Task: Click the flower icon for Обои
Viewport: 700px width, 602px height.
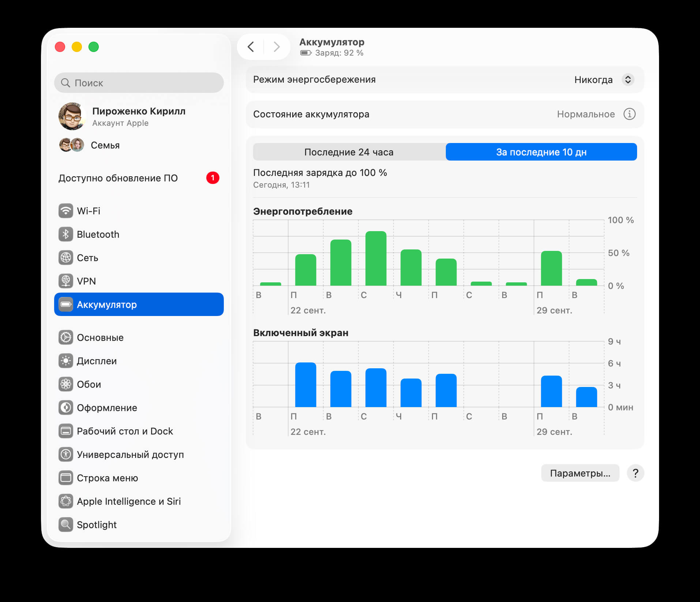Action: [66, 384]
